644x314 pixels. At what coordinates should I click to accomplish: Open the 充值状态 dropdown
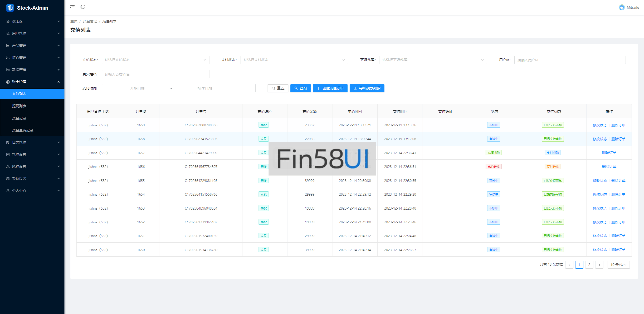[x=155, y=60]
